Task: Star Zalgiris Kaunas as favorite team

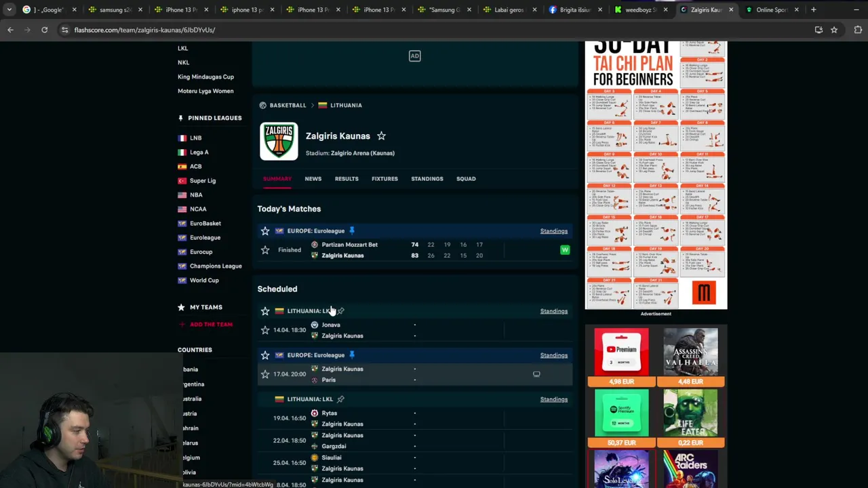Action: 381,136
